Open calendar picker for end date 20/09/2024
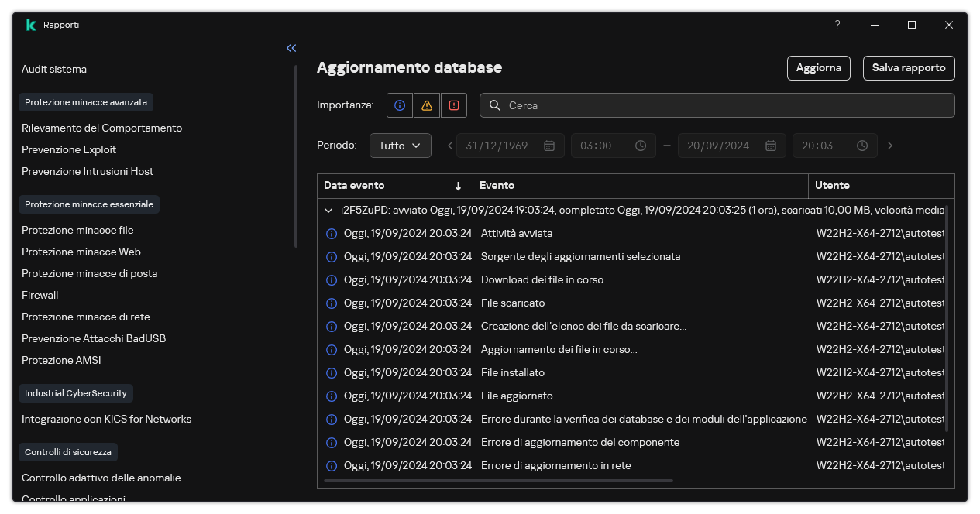This screenshot has width=980, height=514. pos(771,146)
